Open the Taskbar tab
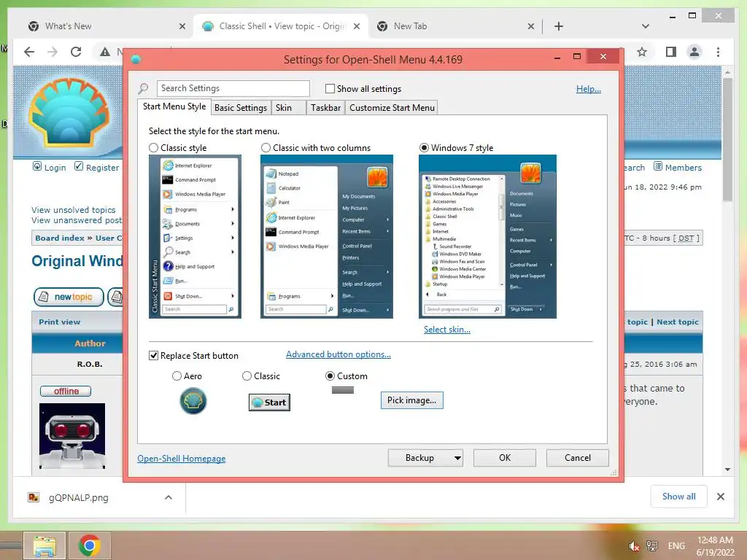The image size is (747, 560). (325, 108)
